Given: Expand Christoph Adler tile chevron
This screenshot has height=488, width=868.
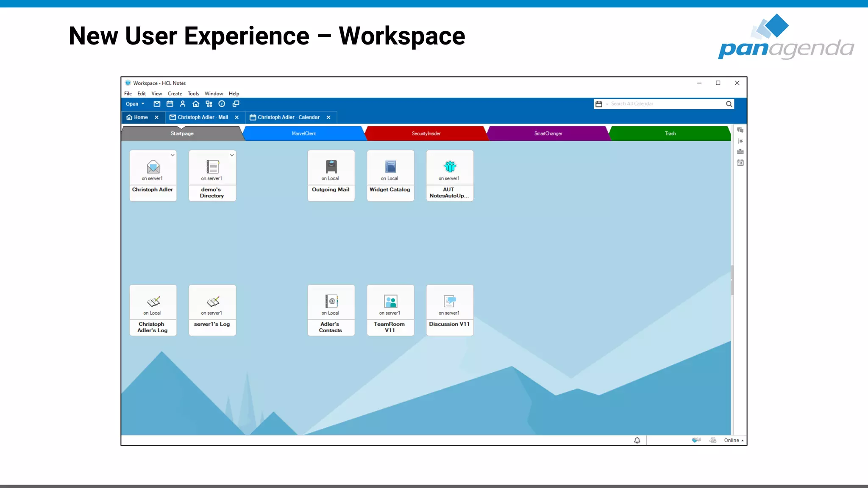Looking at the screenshot, I should click(x=172, y=155).
